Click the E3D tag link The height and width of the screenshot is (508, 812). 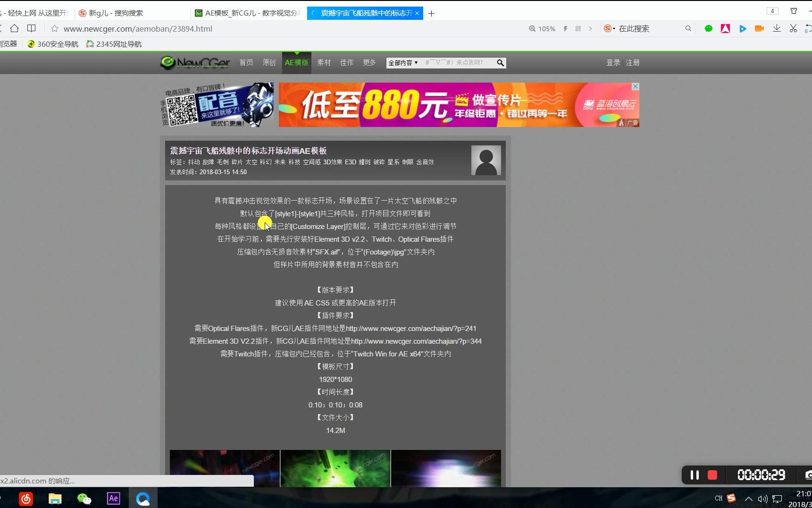351,162
